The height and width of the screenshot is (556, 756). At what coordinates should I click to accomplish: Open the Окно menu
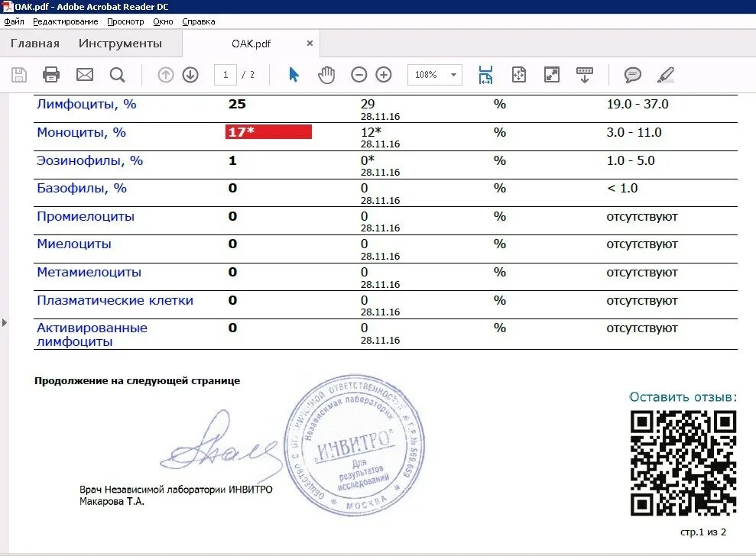163,21
